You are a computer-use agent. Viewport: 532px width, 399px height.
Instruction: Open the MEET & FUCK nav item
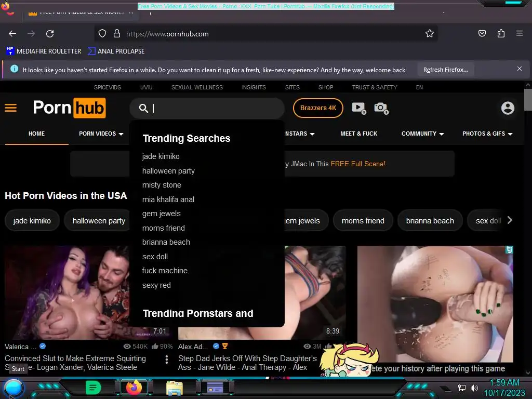pyautogui.click(x=358, y=134)
